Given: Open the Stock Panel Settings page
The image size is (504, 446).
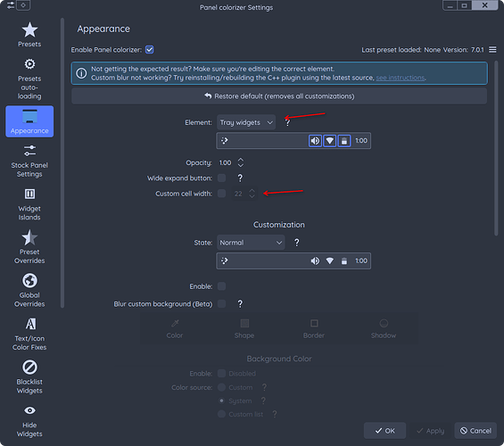Looking at the screenshot, I should [x=29, y=161].
